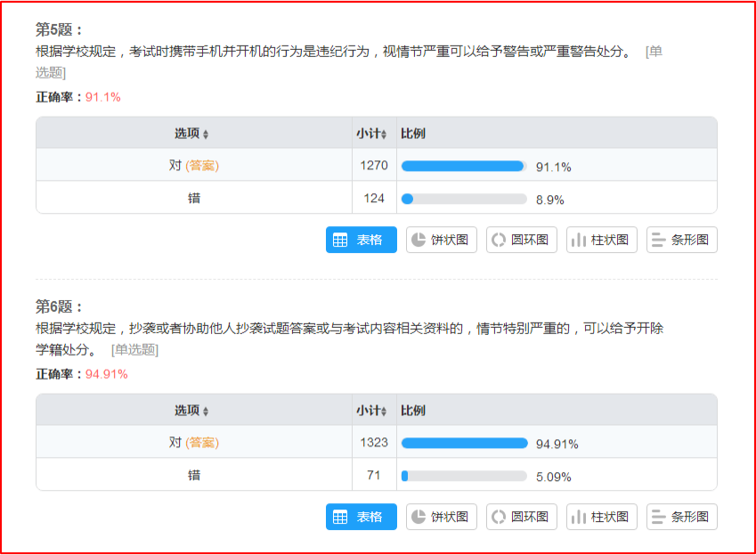Display 柱状图 column chart for question 6
Image resolution: width=756 pixels, height=555 pixels.
tap(601, 517)
